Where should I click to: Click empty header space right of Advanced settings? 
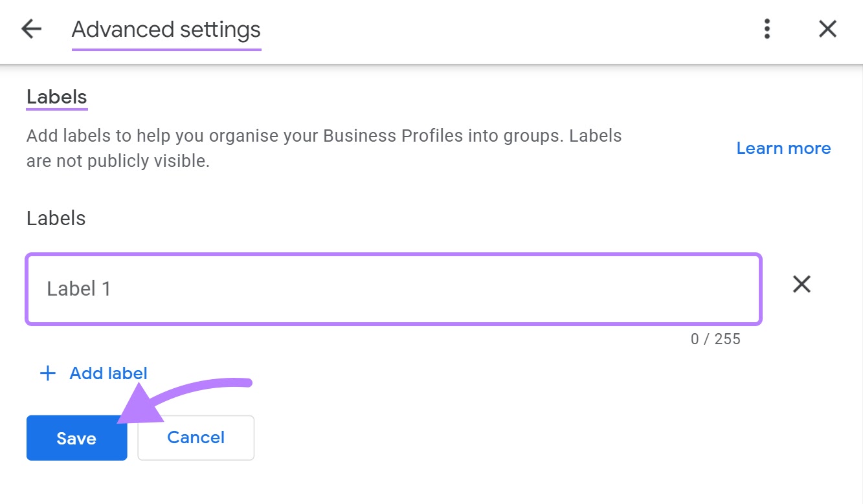[505, 30]
